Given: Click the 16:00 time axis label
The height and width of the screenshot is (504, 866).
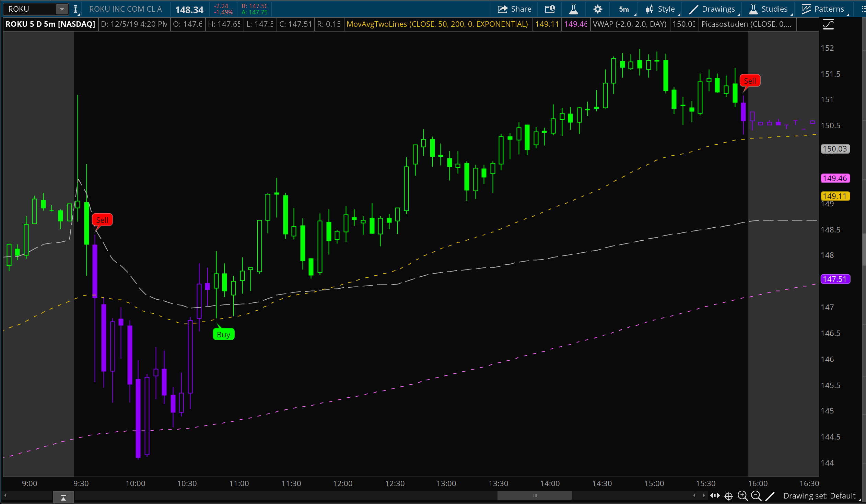Looking at the screenshot, I should [758, 484].
